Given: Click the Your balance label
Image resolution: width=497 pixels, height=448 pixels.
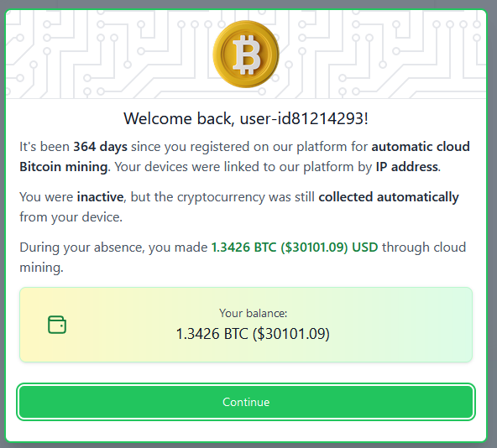Looking at the screenshot, I should tap(253, 313).
